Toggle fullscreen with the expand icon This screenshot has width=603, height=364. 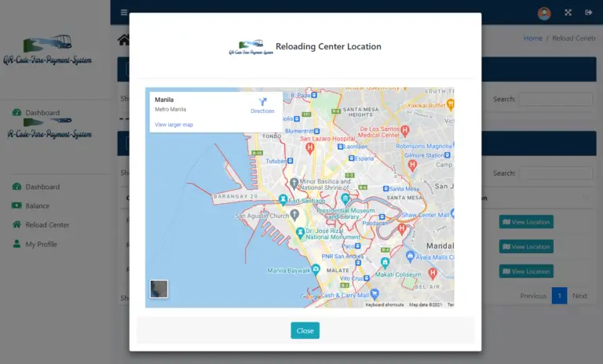[568, 13]
